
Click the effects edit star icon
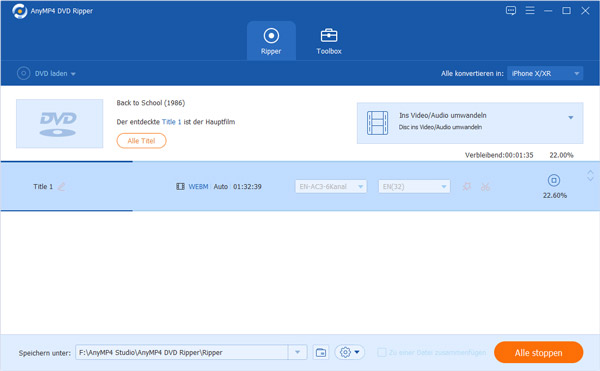tap(467, 187)
